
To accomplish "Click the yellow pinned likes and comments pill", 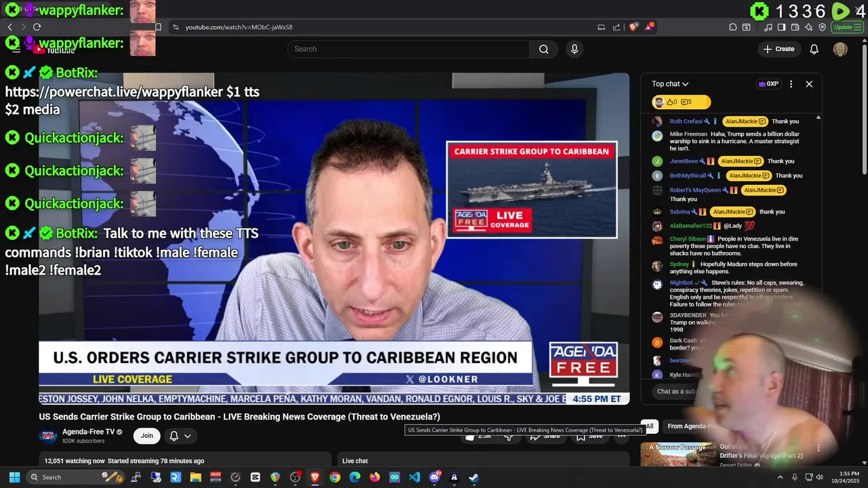I will click(681, 102).
